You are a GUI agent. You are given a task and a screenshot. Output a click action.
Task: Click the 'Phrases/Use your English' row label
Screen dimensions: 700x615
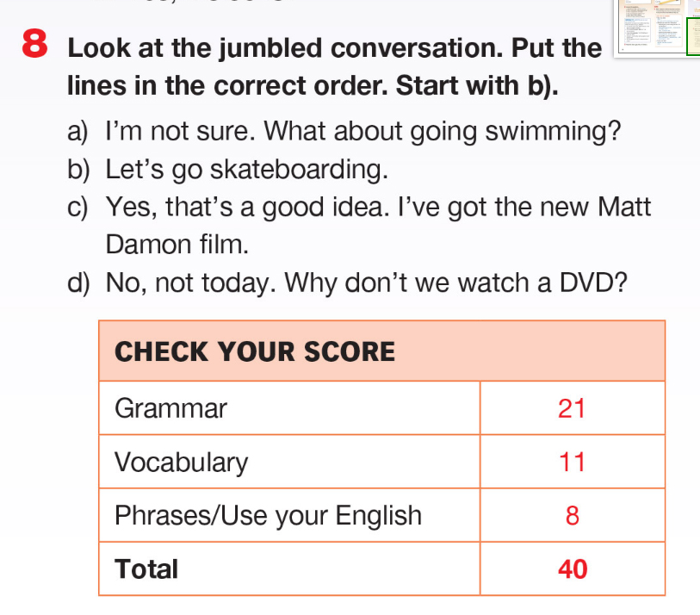pyautogui.click(x=269, y=515)
